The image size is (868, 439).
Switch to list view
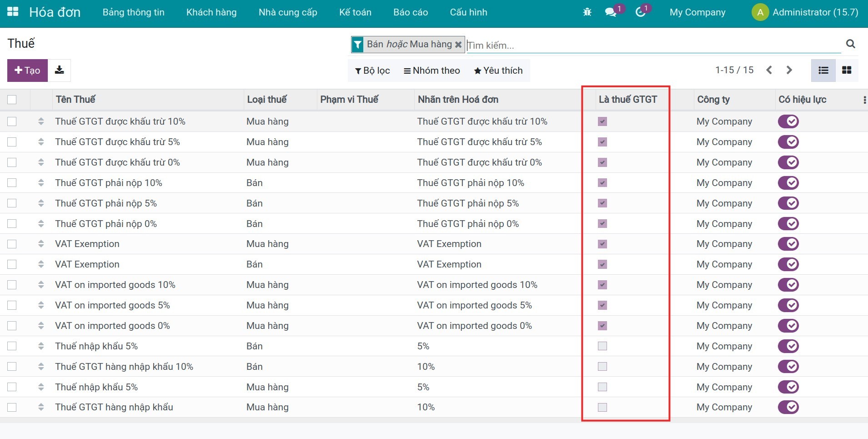[823, 70]
